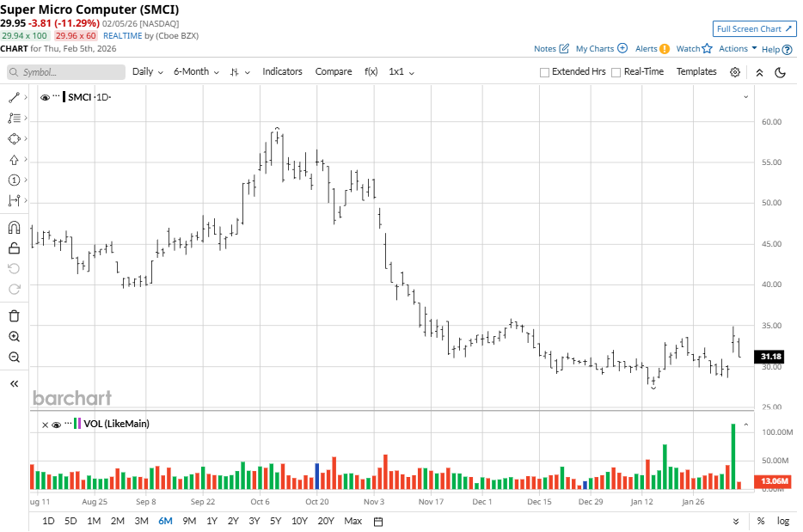Screen dimensions: 803x532
Task: Click the Symbol search field
Action: [66, 72]
